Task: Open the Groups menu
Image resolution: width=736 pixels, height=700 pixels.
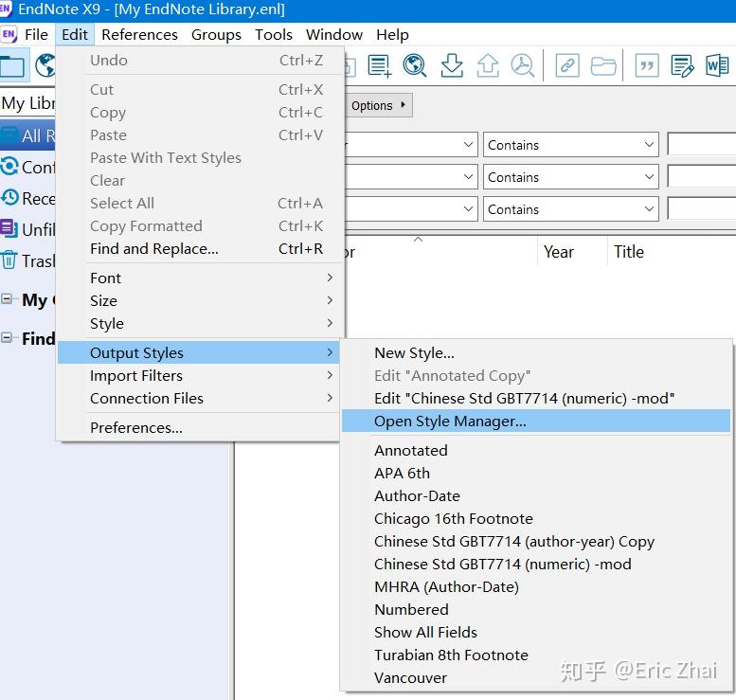Action: [216, 34]
